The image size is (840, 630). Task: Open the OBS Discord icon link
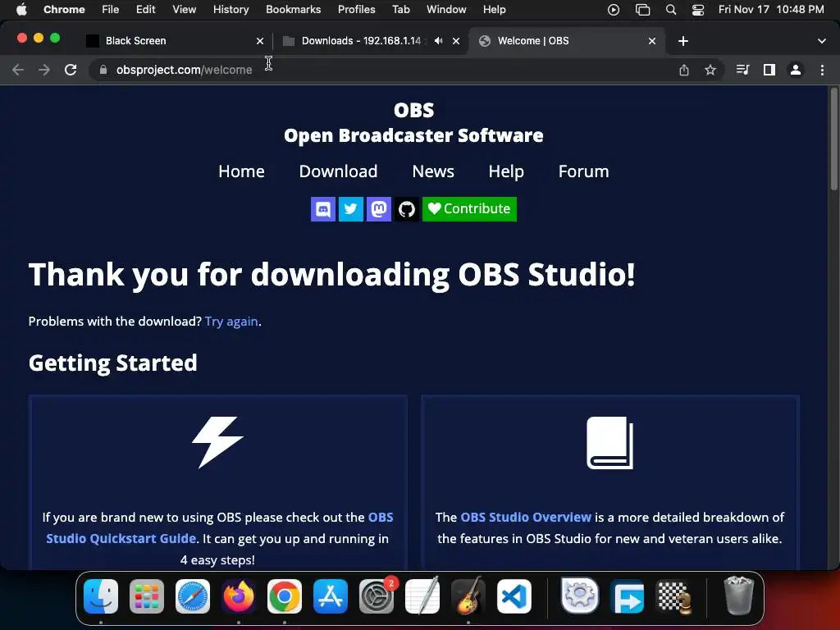(x=323, y=209)
